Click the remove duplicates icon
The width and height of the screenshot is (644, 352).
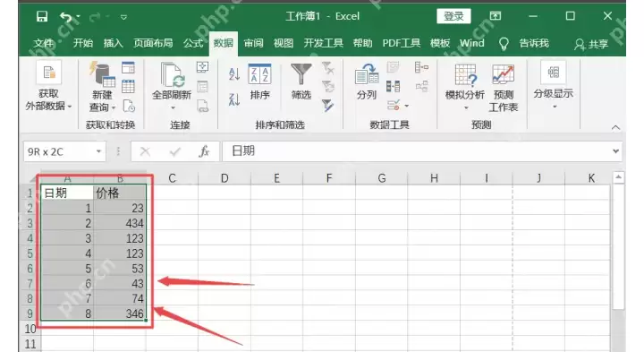(x=393, y=86)
